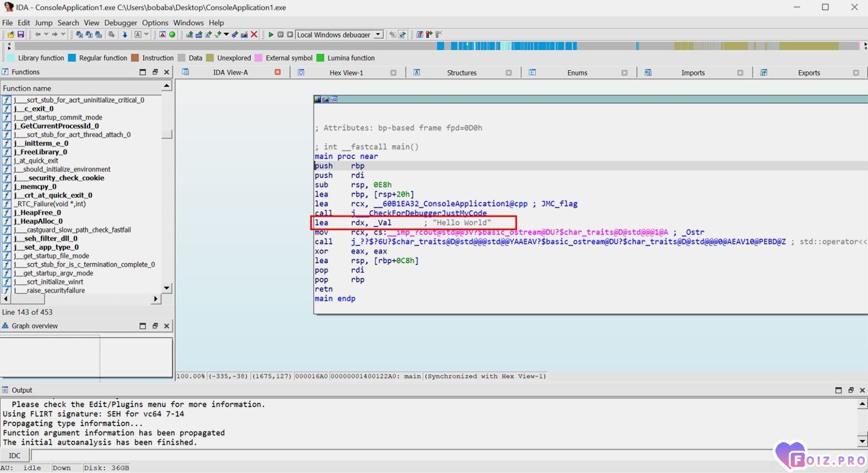Select the j_memcpy_0 function
The height and width of the screenshot is (473, 868).
click(35, 187)
